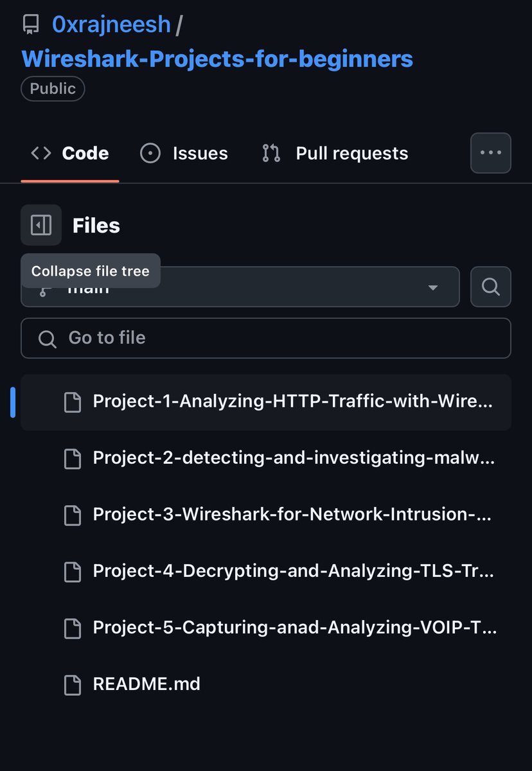Image resolution: width=532 pixels, height=771 pixels.
Task: Switch to the Issues tab
Action: (x=184, y=154)
